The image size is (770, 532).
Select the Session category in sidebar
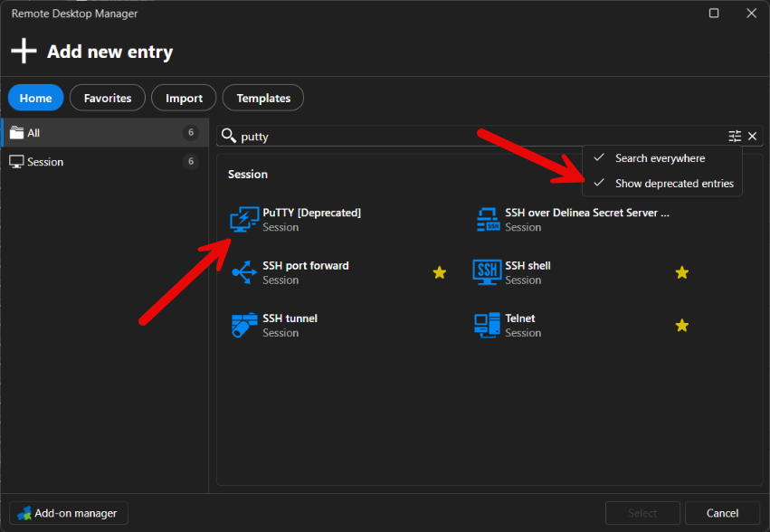click(105, 162)
